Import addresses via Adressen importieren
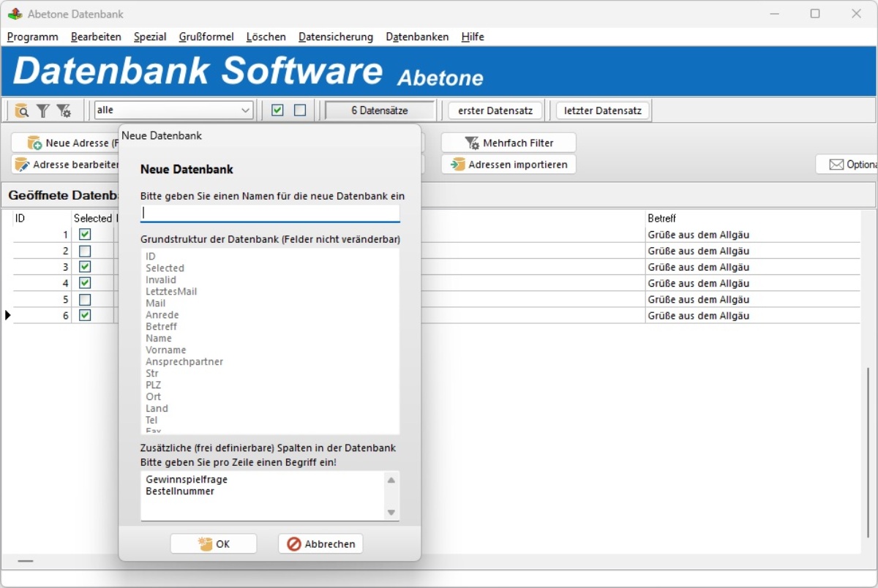The width and height of the screenshot is (878, 588). click(x=509, y=165)
